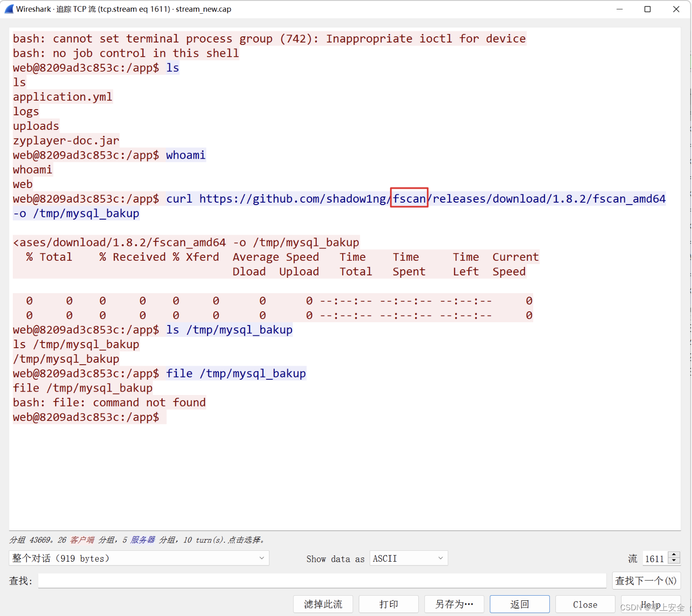Screen dimensions: 692x616
Task: Click the 'uploads' output line
Action: coord(36,126)
